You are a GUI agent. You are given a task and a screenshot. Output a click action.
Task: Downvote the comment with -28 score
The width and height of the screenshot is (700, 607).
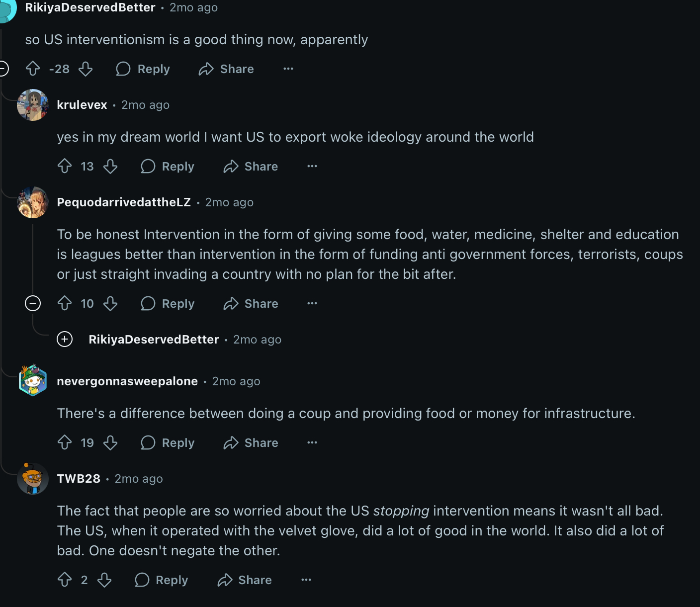point(86,69)
